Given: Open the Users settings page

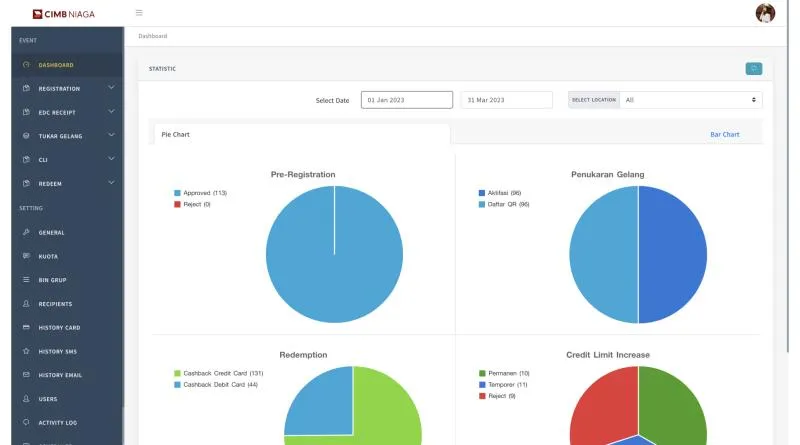Looking at the screenshot, I should [67, 399].
